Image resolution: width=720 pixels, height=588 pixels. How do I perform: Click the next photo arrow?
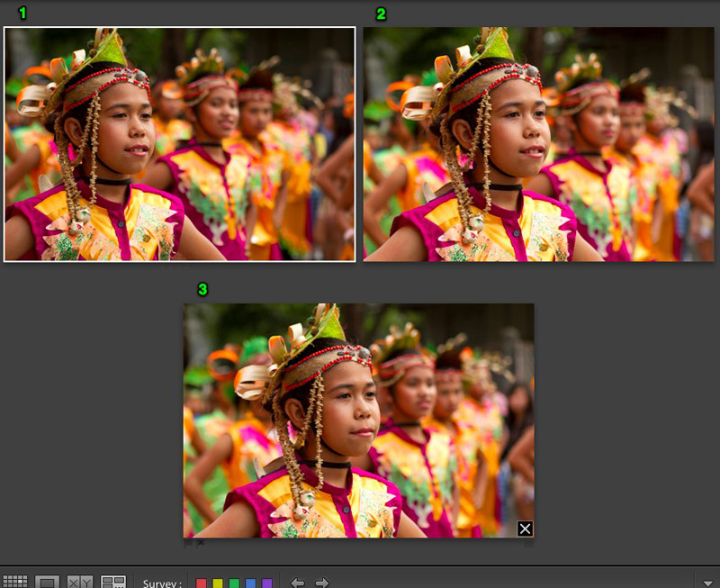coord(322,582)
